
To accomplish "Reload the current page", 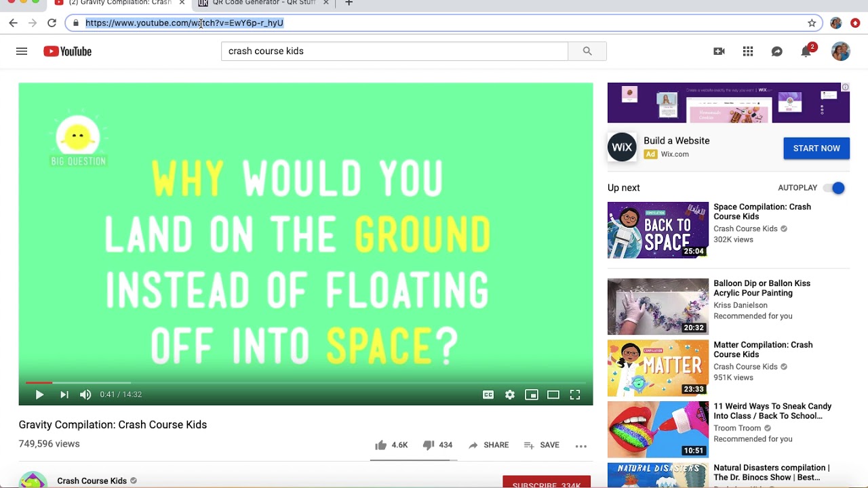I will coord(52,23).
